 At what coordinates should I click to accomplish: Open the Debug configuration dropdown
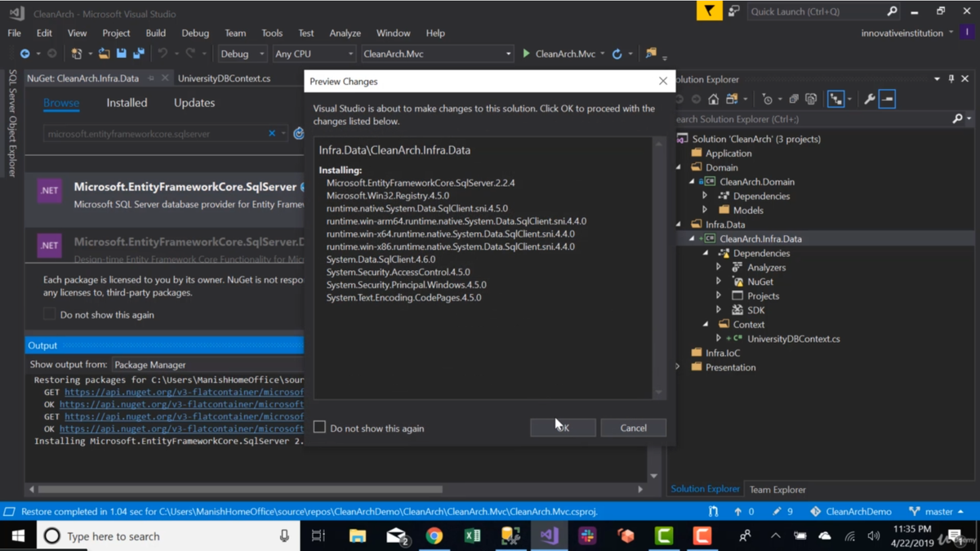tap(243, 54)
